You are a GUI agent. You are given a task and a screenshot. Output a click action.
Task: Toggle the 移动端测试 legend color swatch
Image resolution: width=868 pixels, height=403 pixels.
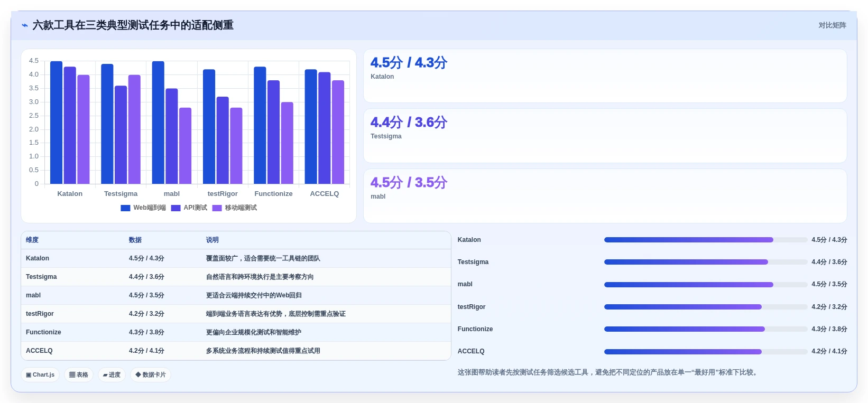tap(217, 208)
